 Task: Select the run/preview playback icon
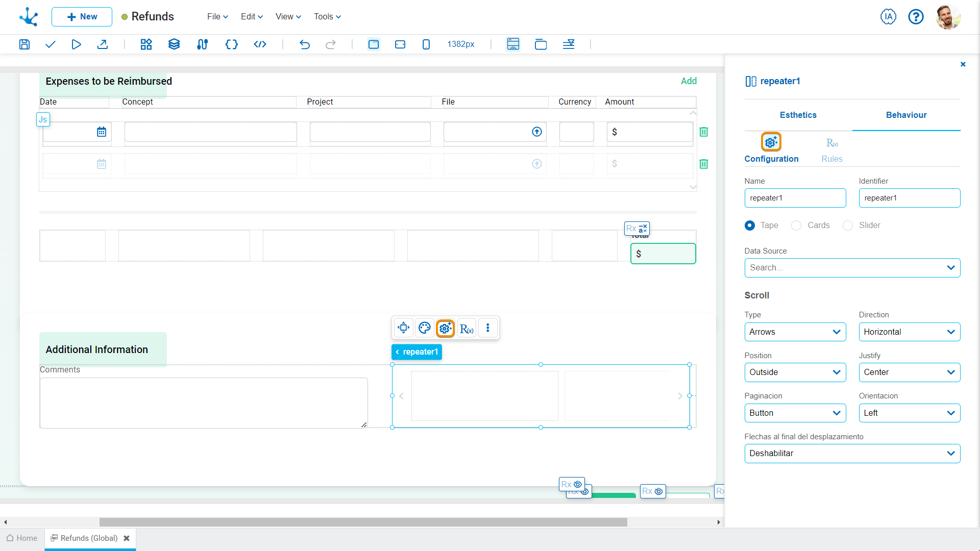coord(76,44)
